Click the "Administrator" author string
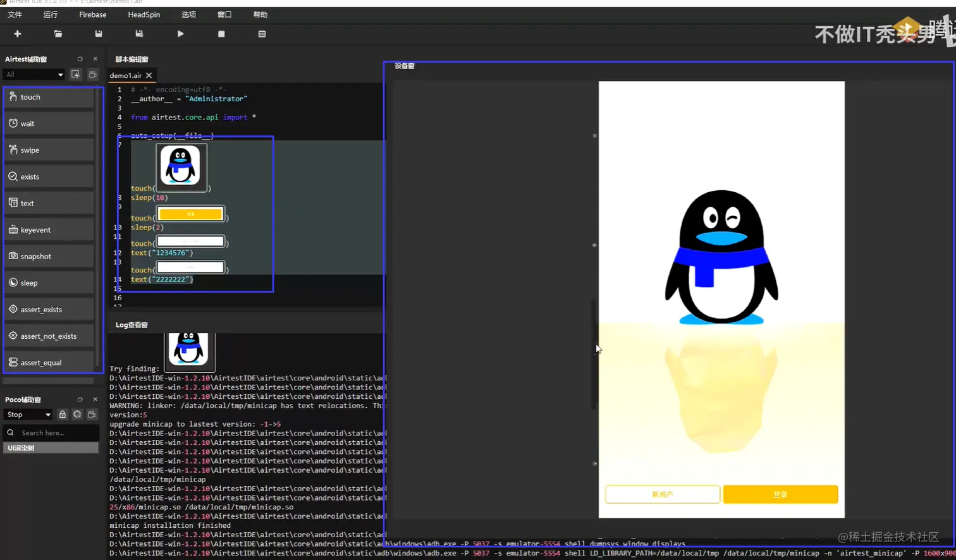 click(x=216, y=99)
